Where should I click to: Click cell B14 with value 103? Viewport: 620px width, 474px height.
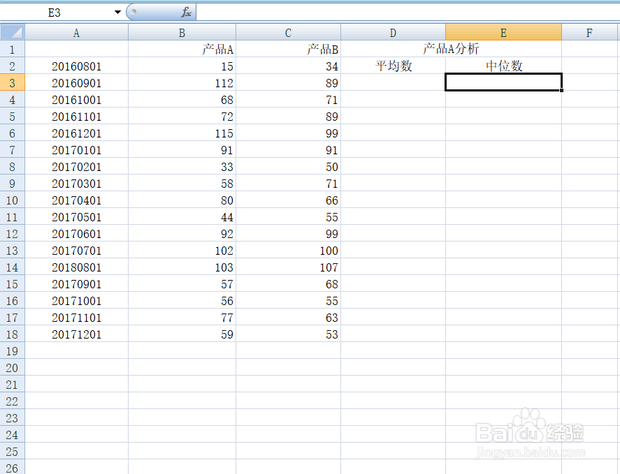pos(182,267)
